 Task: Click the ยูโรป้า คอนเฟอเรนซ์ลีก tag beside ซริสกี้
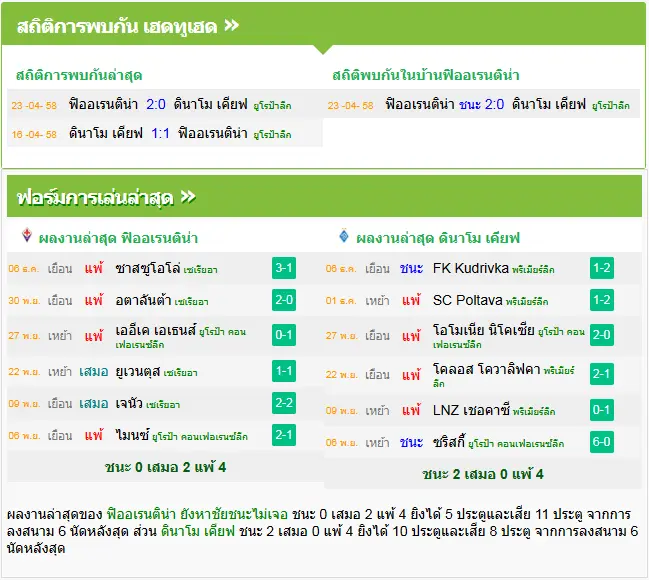point(516,444)
